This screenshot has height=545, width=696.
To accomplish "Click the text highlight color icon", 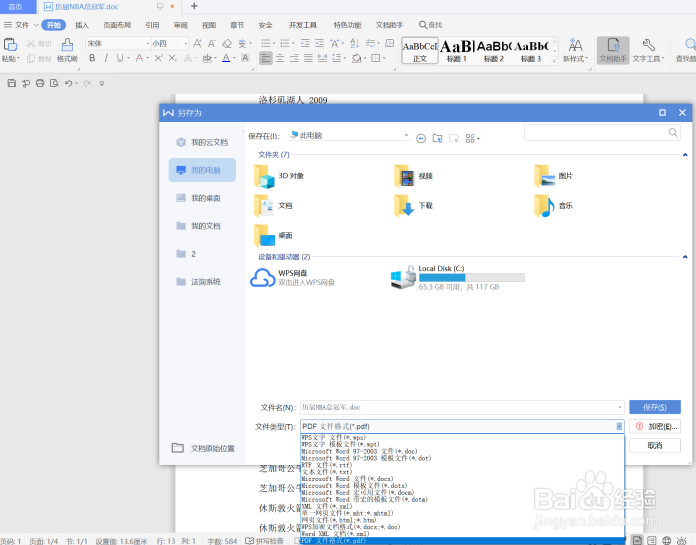I will tap(207, 58).
